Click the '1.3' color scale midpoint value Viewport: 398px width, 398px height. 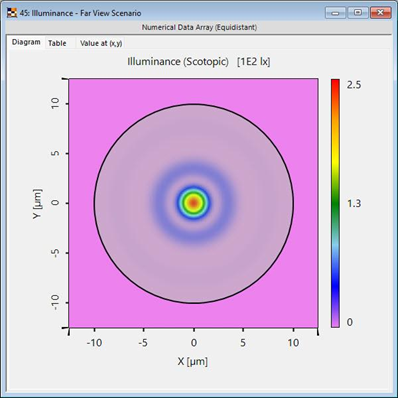354,203
